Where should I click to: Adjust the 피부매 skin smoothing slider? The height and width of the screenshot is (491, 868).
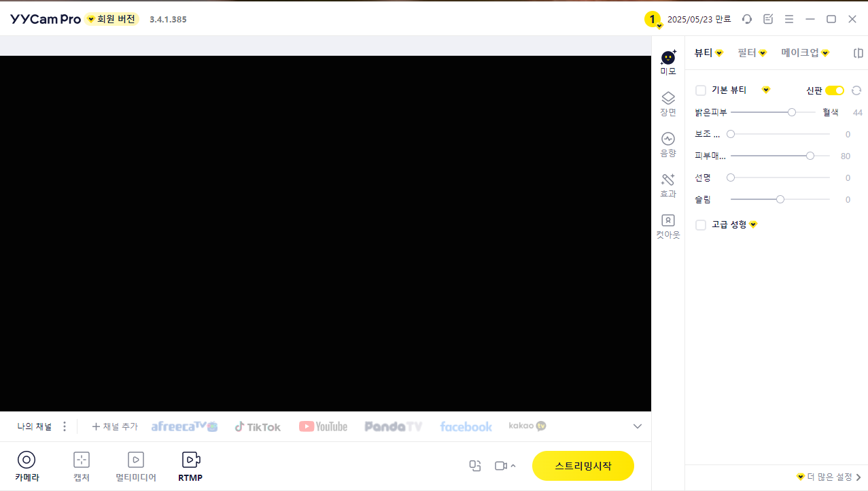click(780, 156)
